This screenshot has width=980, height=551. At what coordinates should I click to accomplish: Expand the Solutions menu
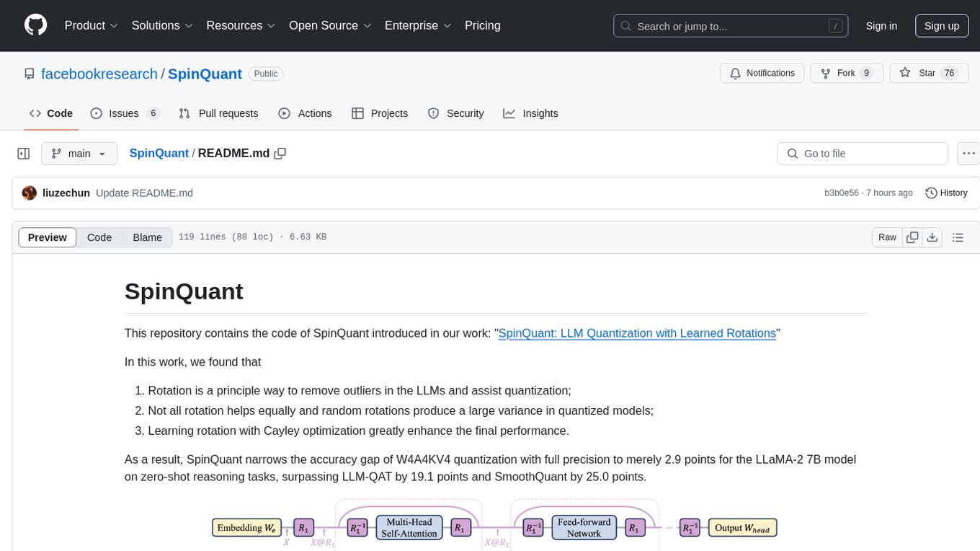tap(162, 25)
